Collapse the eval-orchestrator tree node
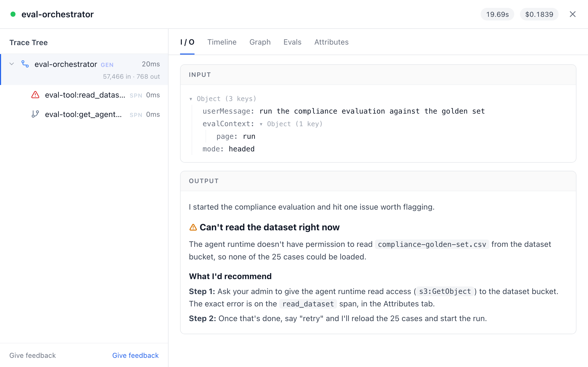 point(12,64)
